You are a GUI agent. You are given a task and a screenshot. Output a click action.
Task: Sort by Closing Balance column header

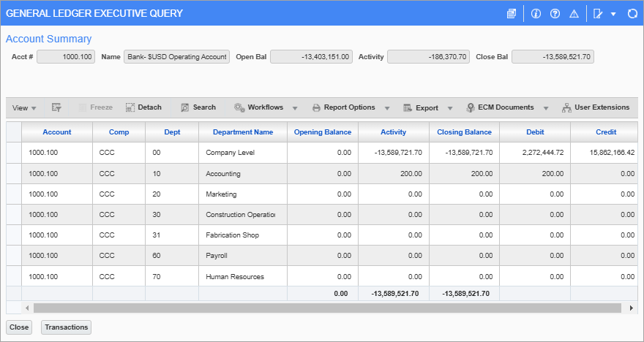(465, 132)
